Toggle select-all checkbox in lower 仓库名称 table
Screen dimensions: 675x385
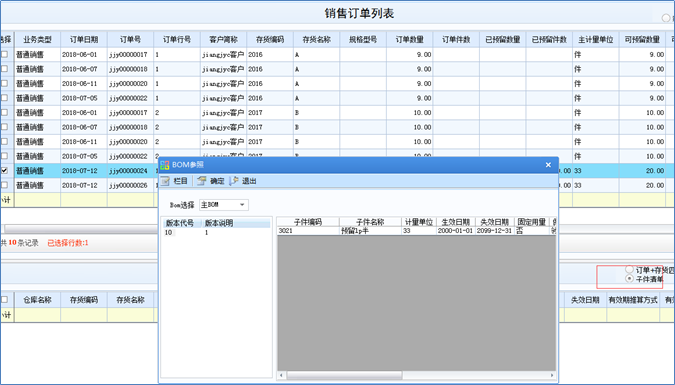coord(4,300)
